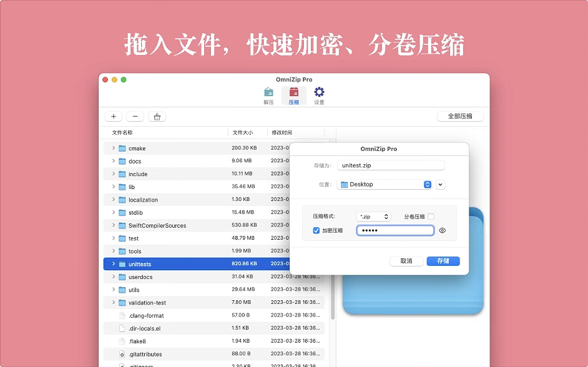Select the 压缩 (compress) toolbar icon
The image size is (588, 367).
(293, 93)
